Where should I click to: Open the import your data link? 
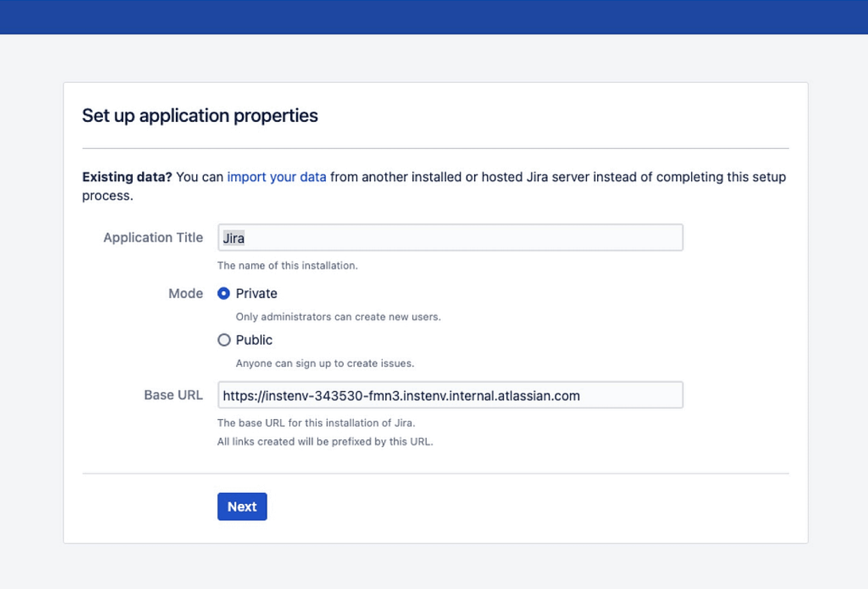(x=277, y=177)
